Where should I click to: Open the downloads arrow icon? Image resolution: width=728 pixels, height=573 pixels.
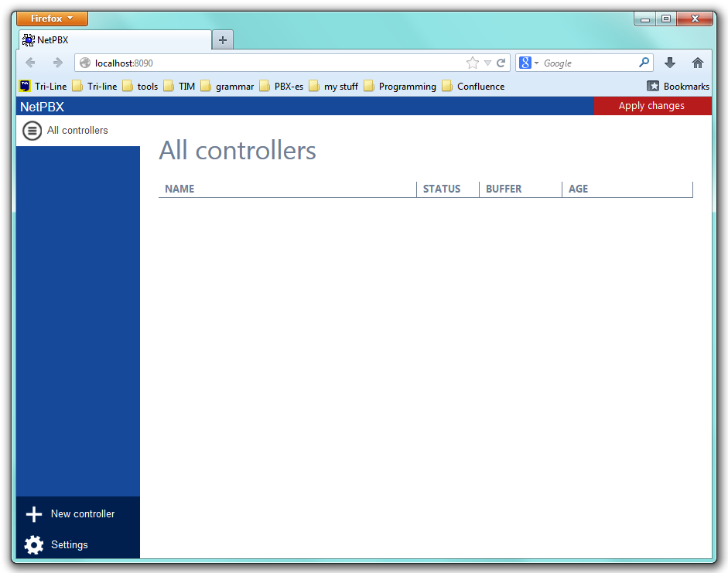(x=669, y=63)
